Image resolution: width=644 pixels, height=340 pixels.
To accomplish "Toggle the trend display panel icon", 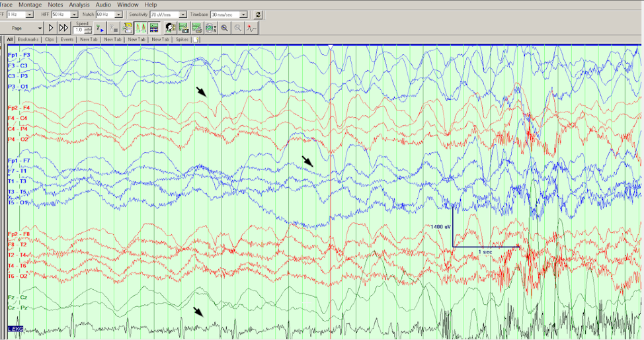I will 154,28.
